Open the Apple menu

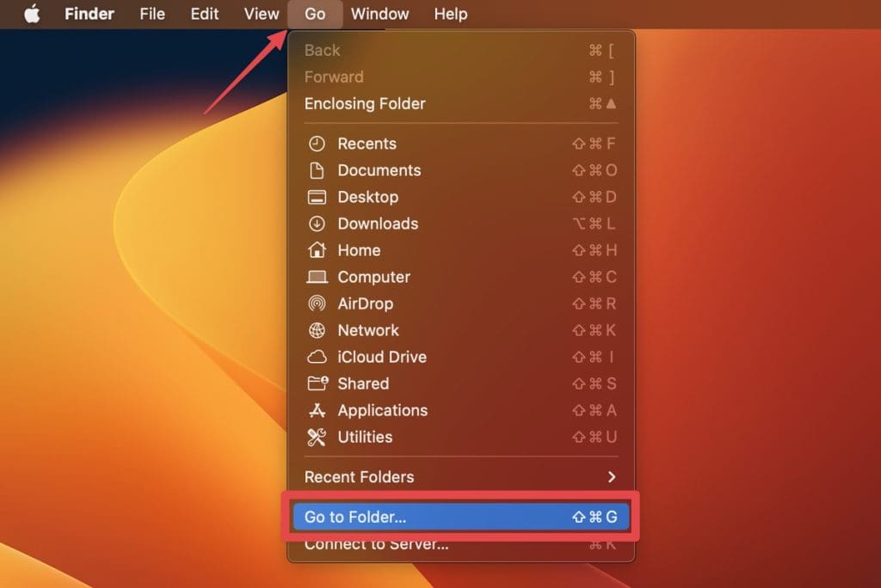(x=32, y=14)
